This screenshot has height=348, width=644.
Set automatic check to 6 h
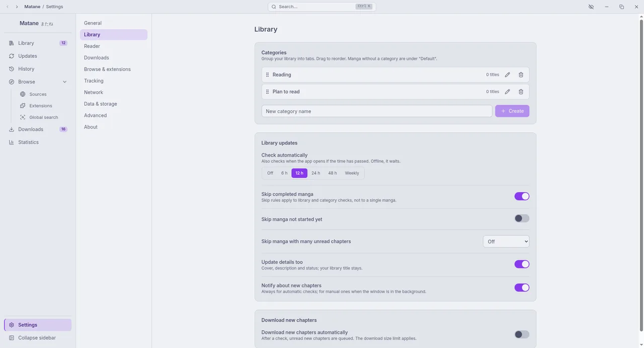284,173
